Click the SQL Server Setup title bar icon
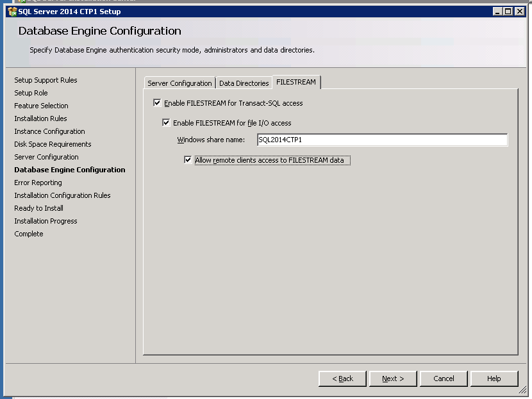 12,12
